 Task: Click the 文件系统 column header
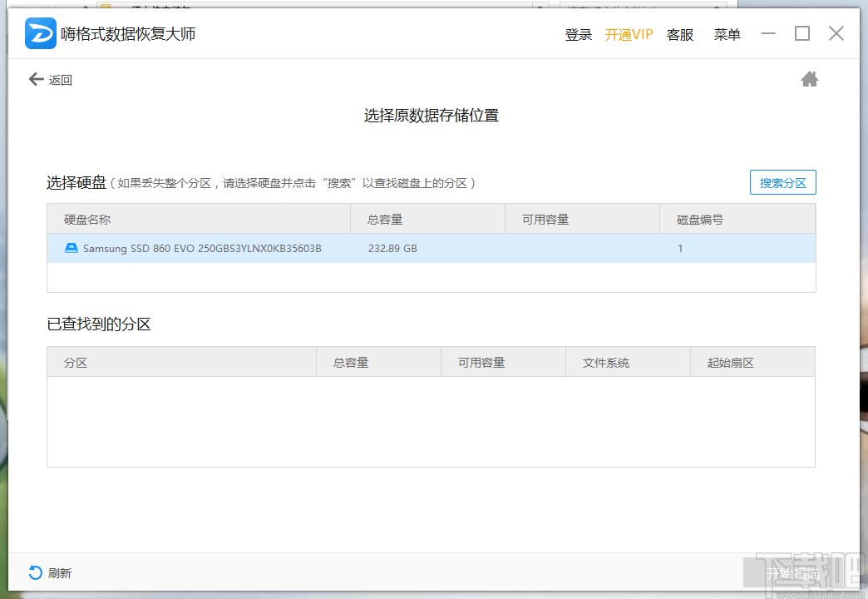pyautogui.click(x=628, y=362)
